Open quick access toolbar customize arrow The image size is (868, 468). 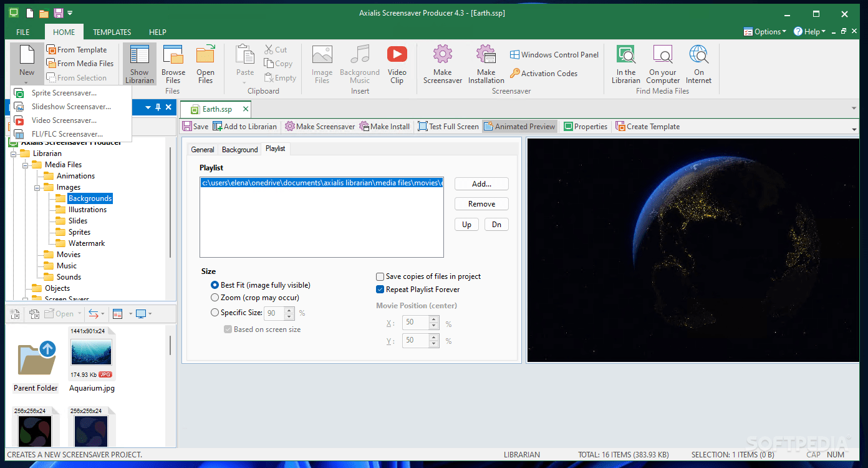[70, 13]
